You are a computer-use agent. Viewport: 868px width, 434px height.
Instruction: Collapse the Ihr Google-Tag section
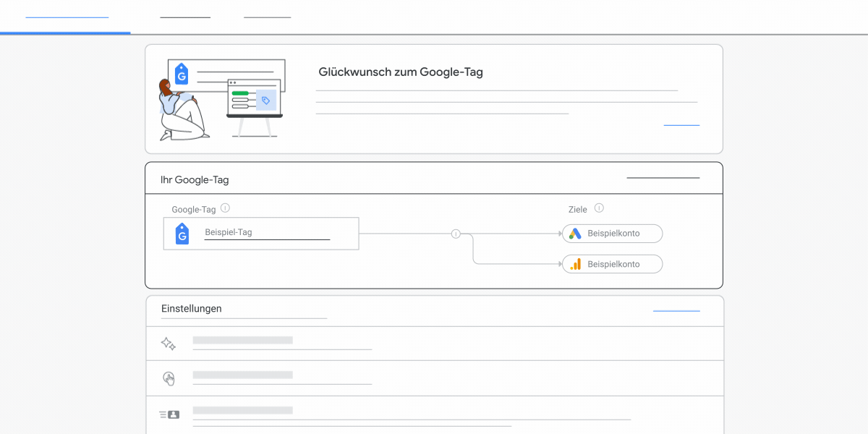(x=663, y=177)
